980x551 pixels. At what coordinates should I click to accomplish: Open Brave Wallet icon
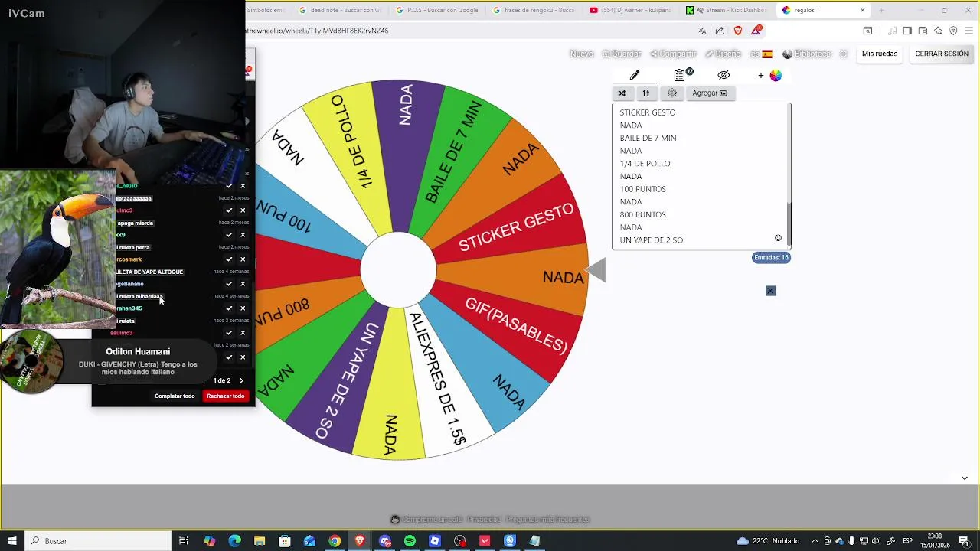pyautogui.click(x=923, y=31)
